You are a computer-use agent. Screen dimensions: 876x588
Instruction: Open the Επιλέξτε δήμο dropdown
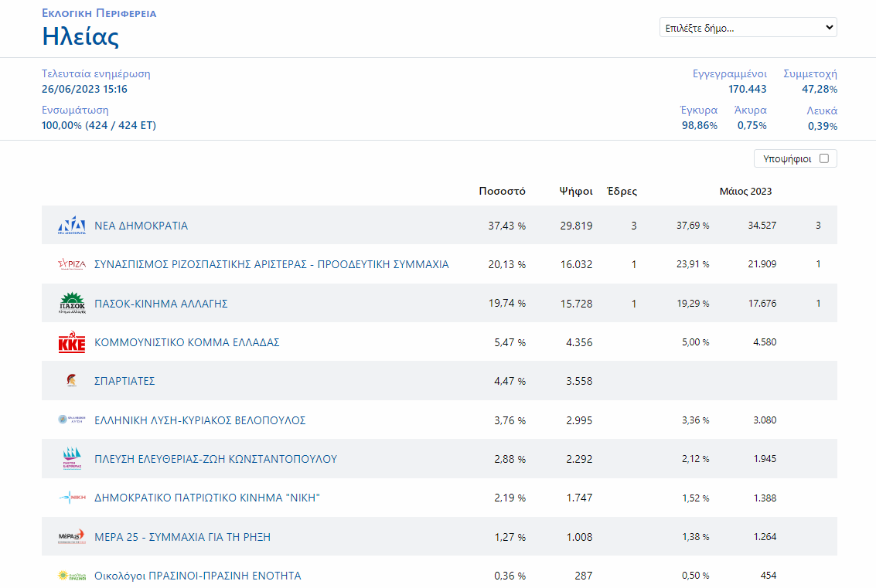(x=748, y=27)
